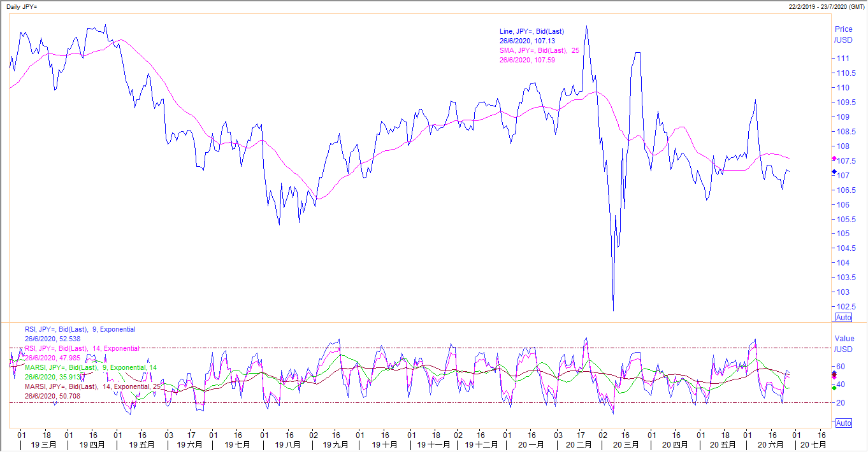
Task: Click the 111 price axis tick
Action: pos(842,58)
